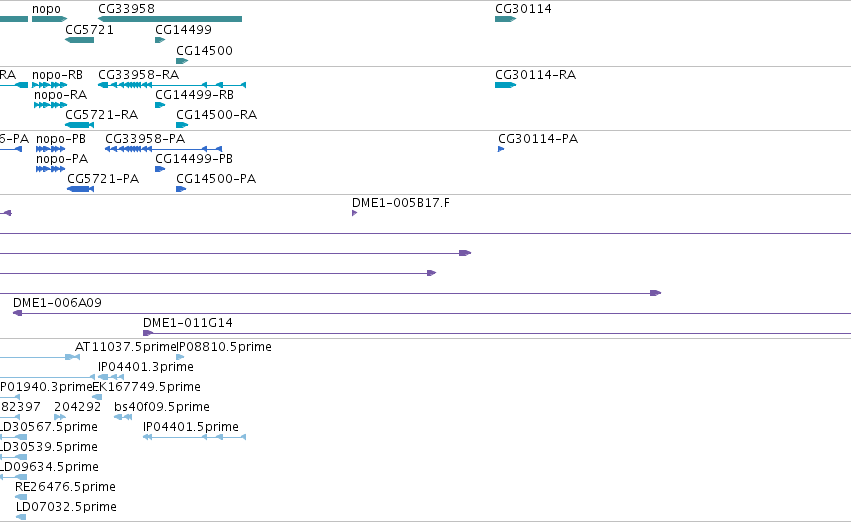
Task: Open the CG33958-RA transcript label
Action: click(x=138, y=74)
